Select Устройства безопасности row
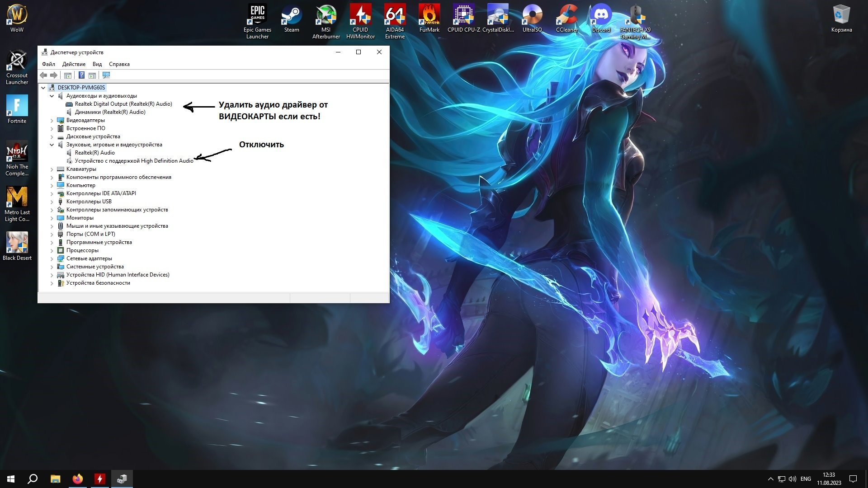Image resolution: width=868 pixels, height=488 pixels. pyautogui.click(x=98, y=283)
